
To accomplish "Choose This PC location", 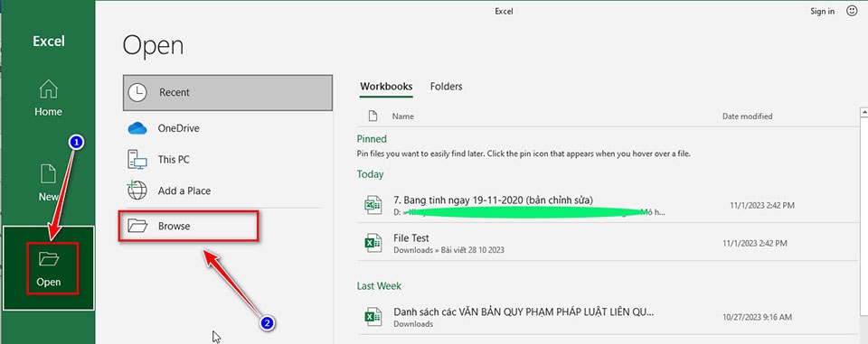I will click(228, 159).
